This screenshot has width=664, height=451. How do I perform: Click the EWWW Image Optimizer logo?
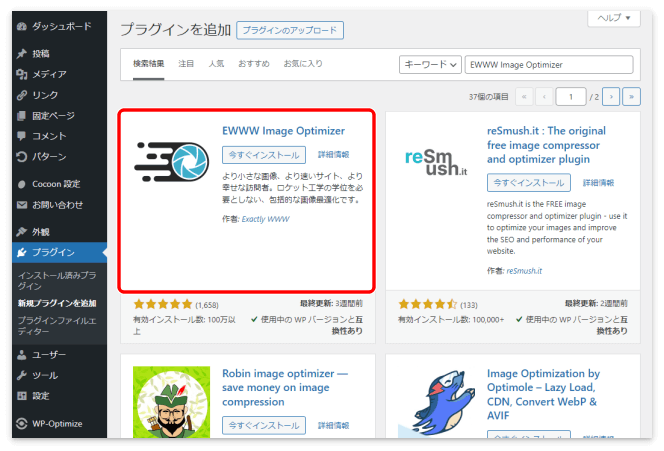click(x=172, y=162)
